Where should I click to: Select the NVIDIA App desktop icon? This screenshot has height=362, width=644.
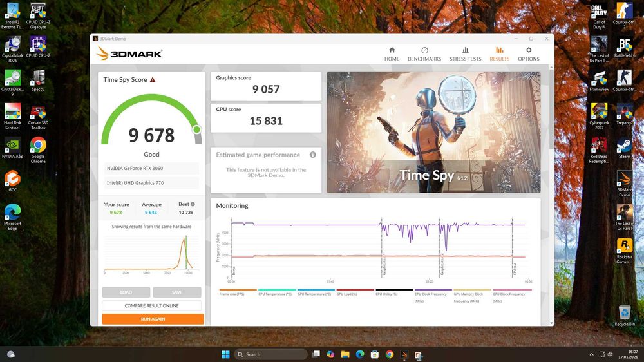pyautogui.click(x=12, y=148)
